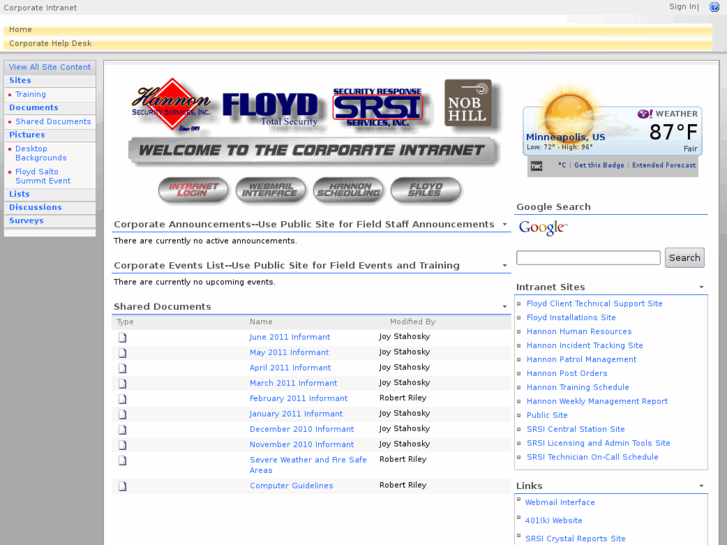Open Lists section in sidebar
The width and height of the screenshot is (727, 545).
tap(19, 194)
